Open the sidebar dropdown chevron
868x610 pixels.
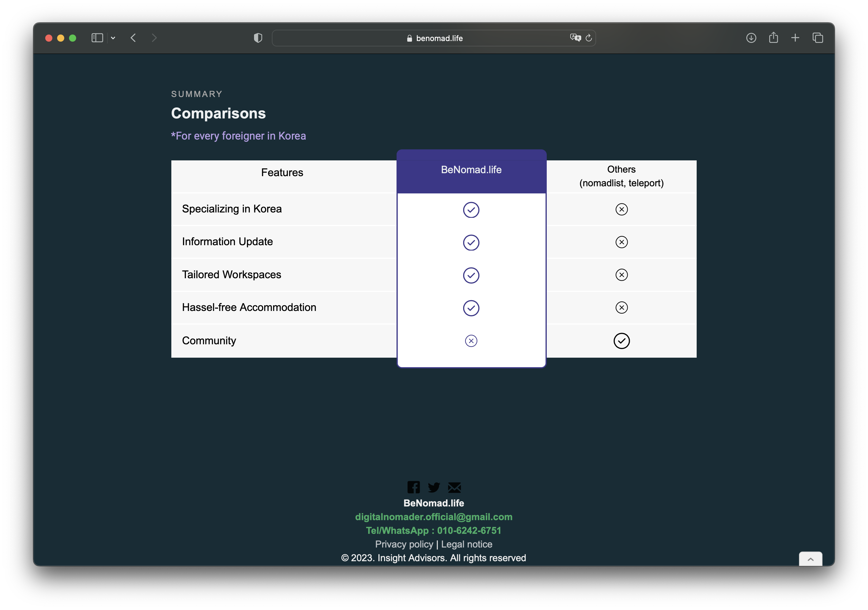click(113, 38)
